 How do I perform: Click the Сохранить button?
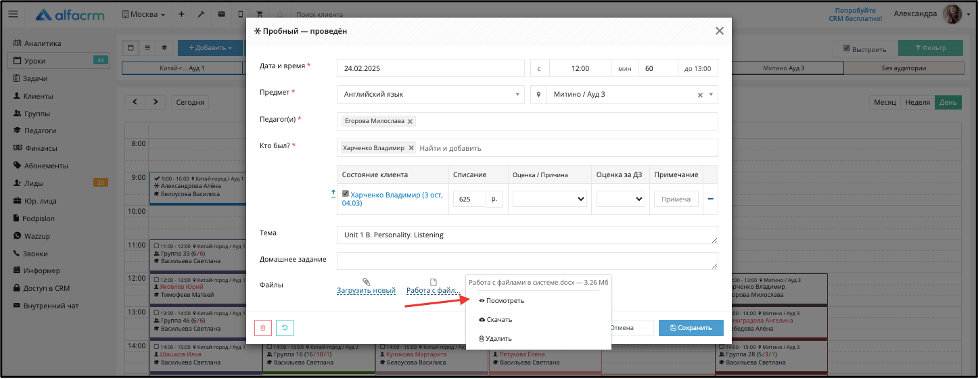[691, 328]
